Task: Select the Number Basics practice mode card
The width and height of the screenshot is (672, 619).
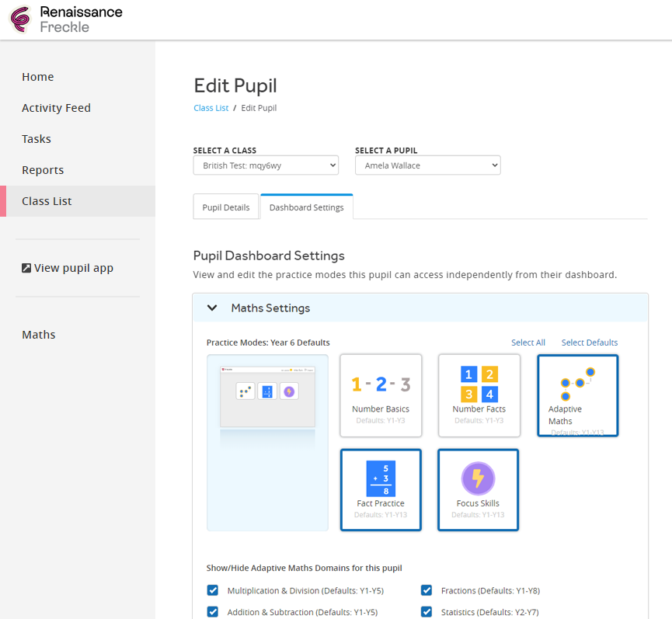Action: (x=381, y=395)
